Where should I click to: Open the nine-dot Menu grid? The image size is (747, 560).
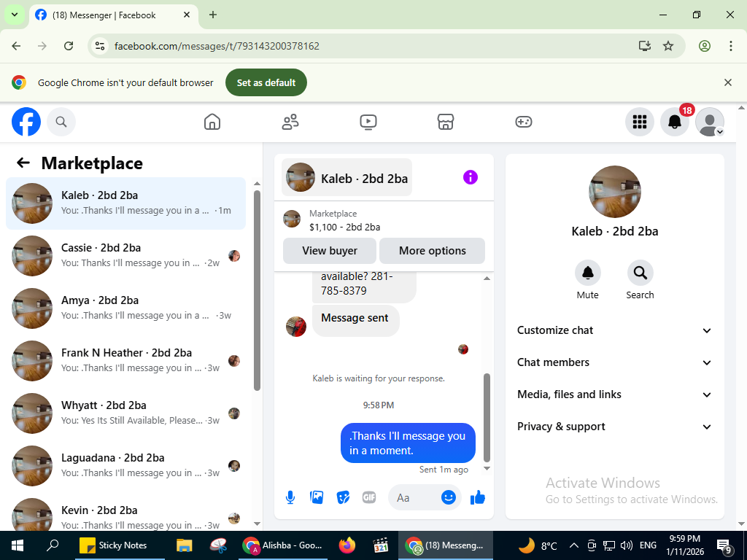pos(639,122)
